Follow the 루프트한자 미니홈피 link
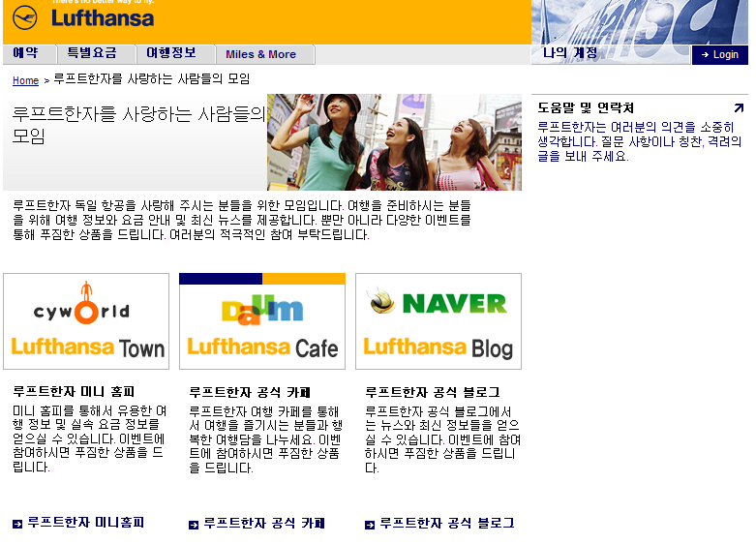The image size is (756, 544). tap(86, 523)
